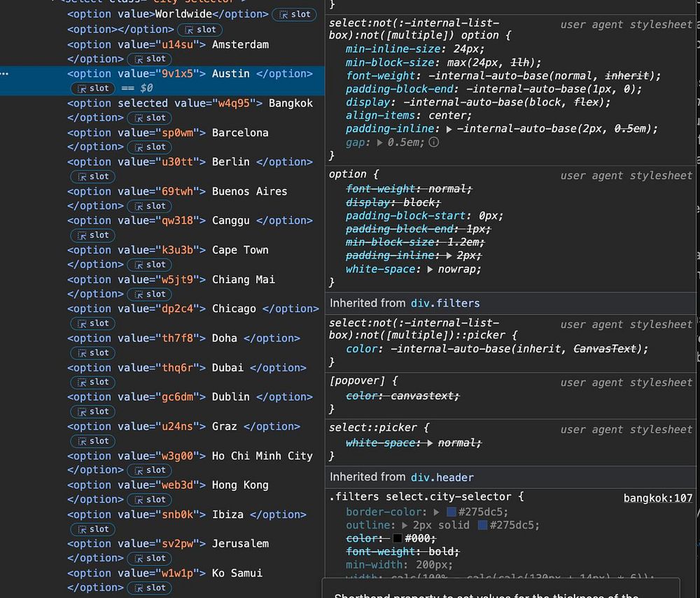Click the slot badge of the Chiang Mai option
Viewport: 700px width, 598px height.
(150, 294)
